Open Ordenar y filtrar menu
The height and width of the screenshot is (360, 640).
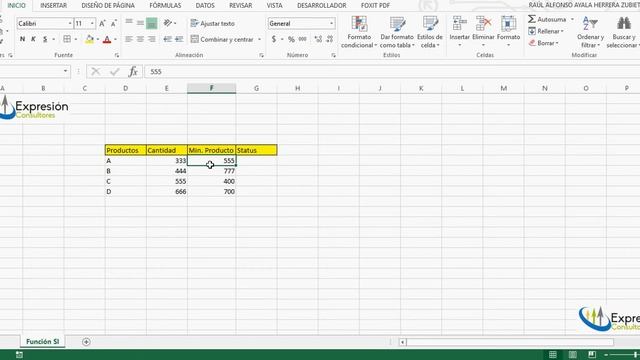590,32
